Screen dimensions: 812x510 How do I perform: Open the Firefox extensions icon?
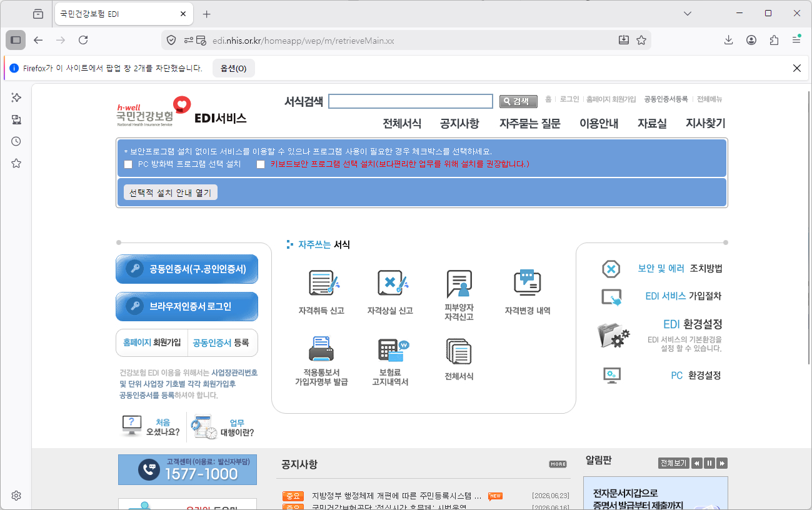coord(774,40)
